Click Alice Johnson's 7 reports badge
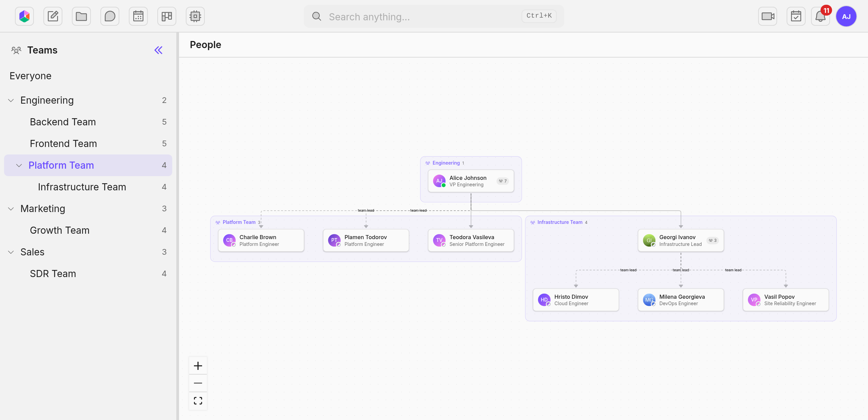The width and height of the screenshot is (868, 420). click(x=503, y=181)
